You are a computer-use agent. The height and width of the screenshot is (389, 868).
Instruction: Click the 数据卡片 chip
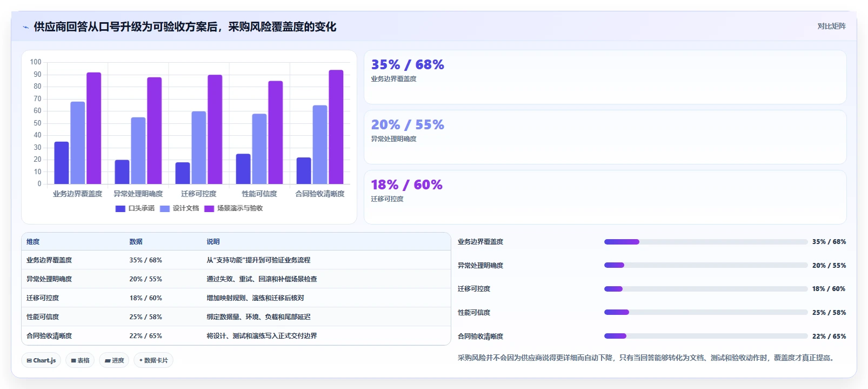point(153,360)
